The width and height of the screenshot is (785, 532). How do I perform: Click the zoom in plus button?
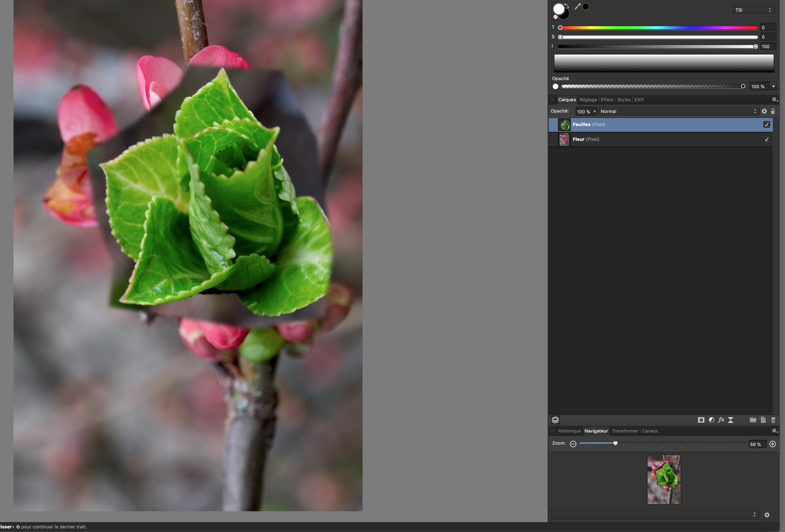(x=772, y=444)
